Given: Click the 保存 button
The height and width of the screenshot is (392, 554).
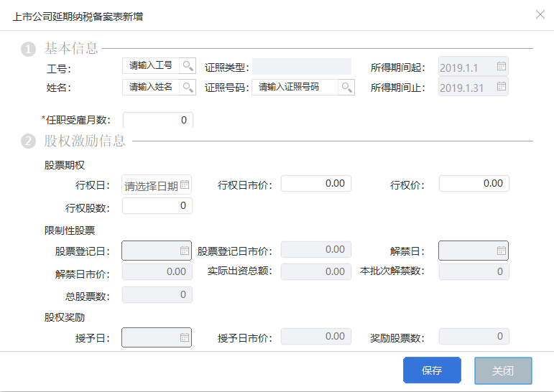Looking at the screenshot, I should [432, 370].
